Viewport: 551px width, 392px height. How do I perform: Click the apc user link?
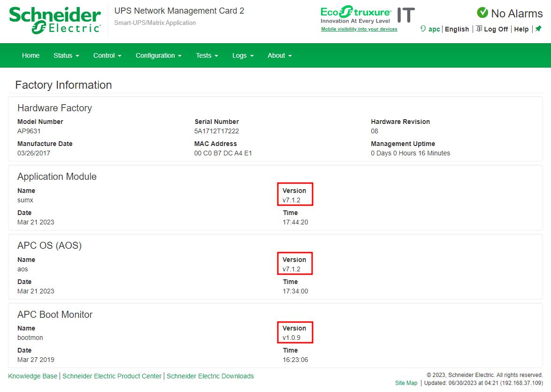[x=434, y=29]
